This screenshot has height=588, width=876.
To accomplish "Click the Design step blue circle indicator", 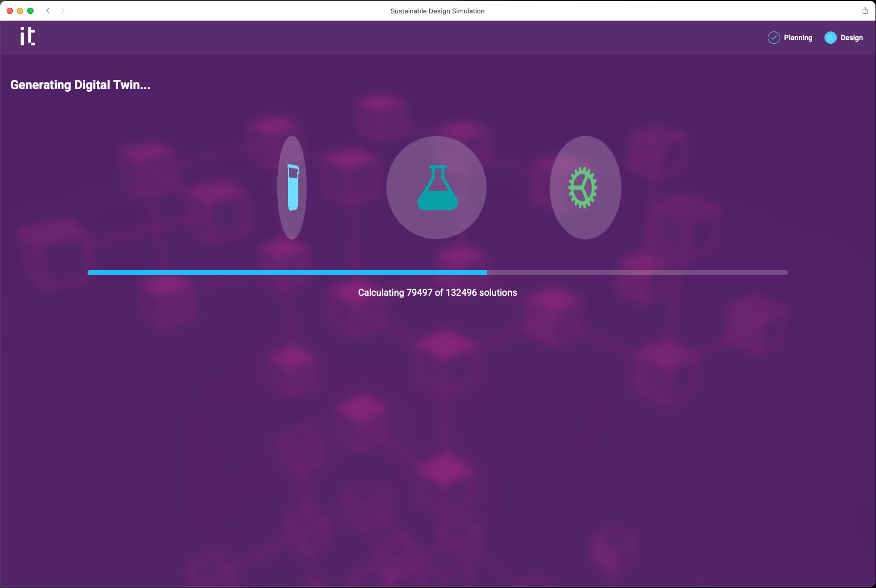I will click(830, 38).
